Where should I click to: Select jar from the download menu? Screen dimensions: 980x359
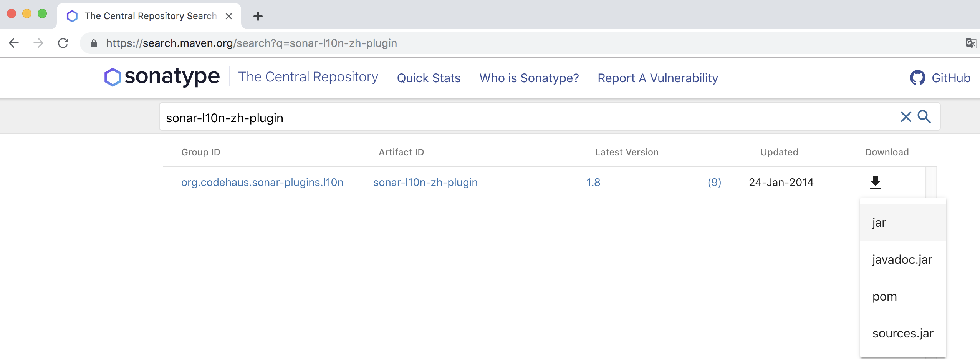pyautogui.click(x=879, y=223)
